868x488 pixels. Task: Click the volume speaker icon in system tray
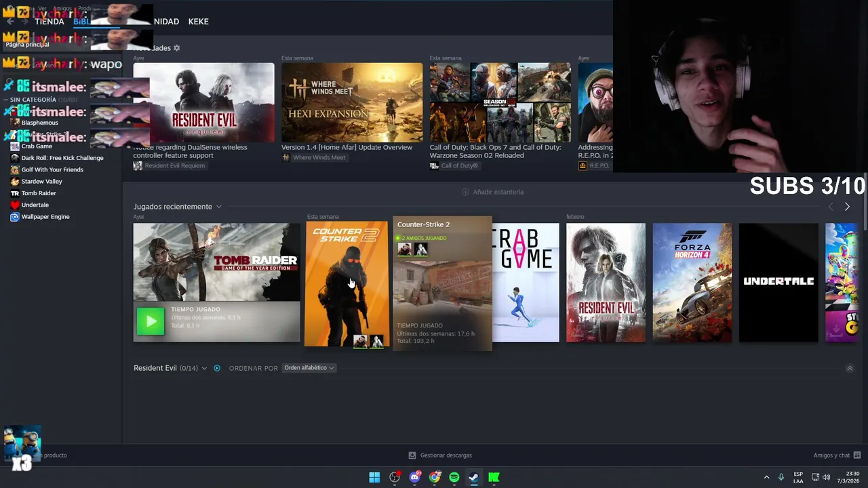pos(826,477)
